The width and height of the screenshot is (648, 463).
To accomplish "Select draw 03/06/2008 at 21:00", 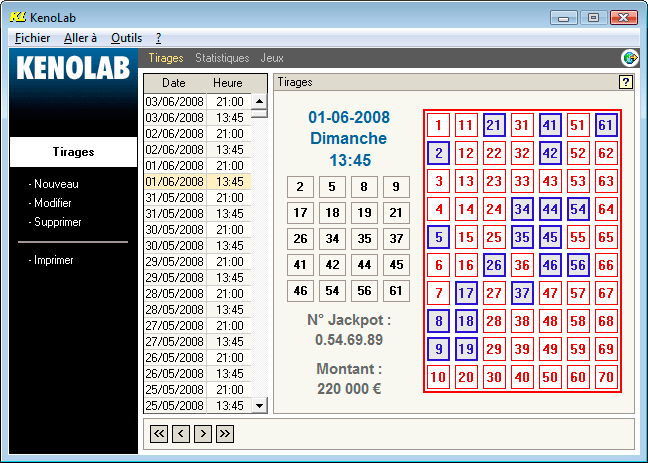I will coord(197,102).
